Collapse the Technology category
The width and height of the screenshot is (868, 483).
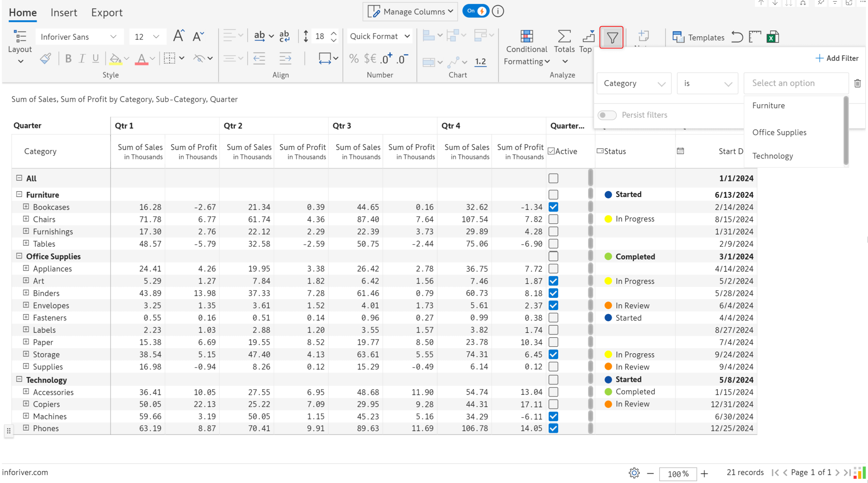[19, 379]
